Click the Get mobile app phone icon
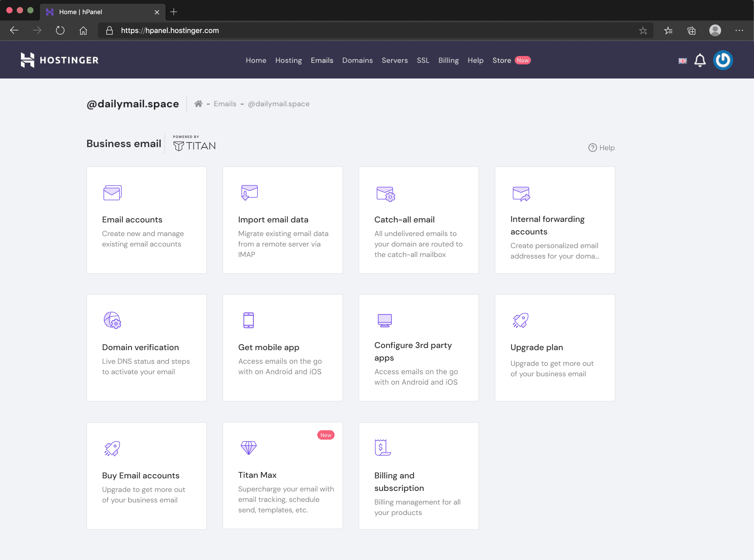 point(249,320)
